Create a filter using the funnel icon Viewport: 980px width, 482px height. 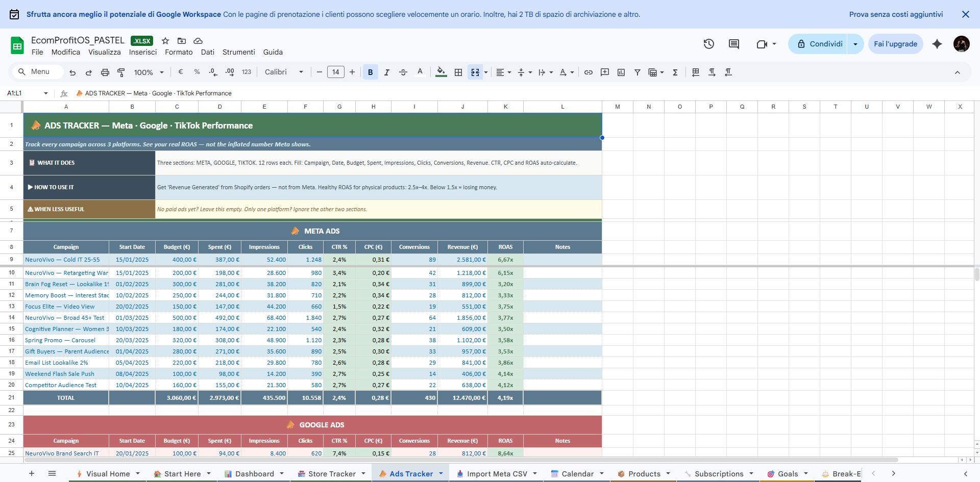click(x=638, y=72)
